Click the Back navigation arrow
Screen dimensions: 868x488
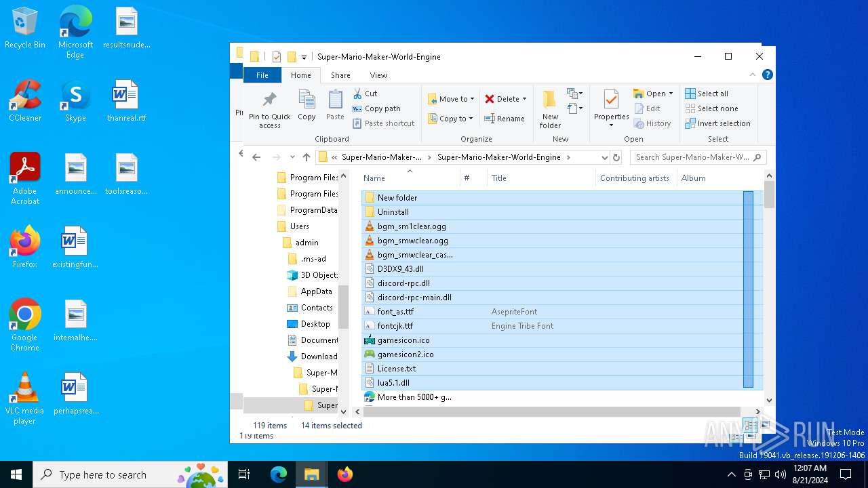pyautogui.click(x=256, y=157)
